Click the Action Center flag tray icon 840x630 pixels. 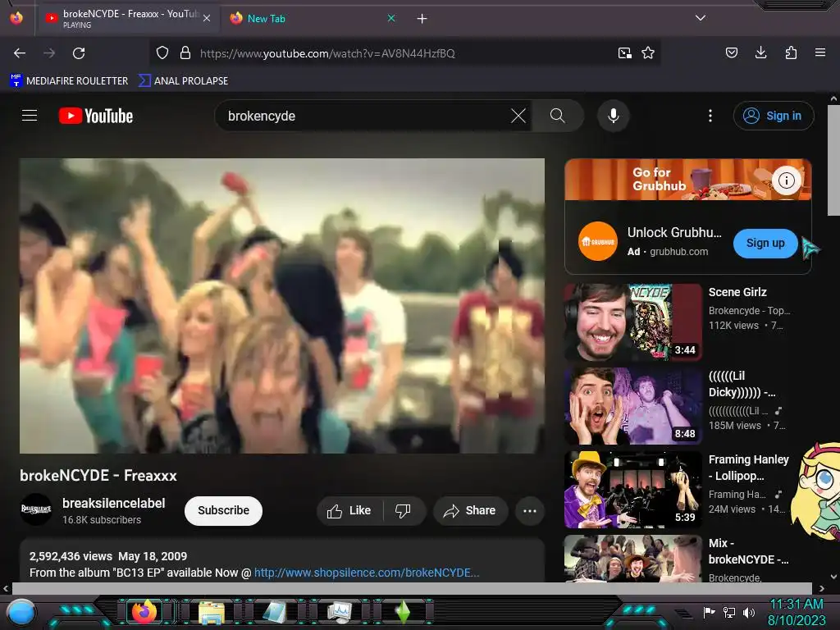point(710,612)
